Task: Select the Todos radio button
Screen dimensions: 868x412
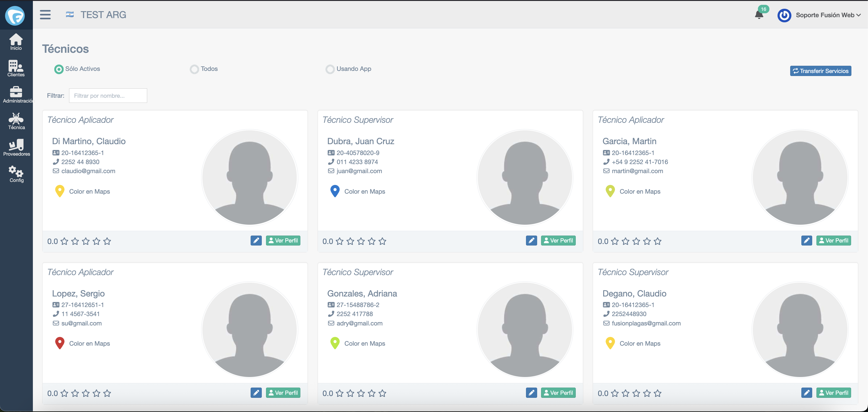Action: (x=195, y=69)
